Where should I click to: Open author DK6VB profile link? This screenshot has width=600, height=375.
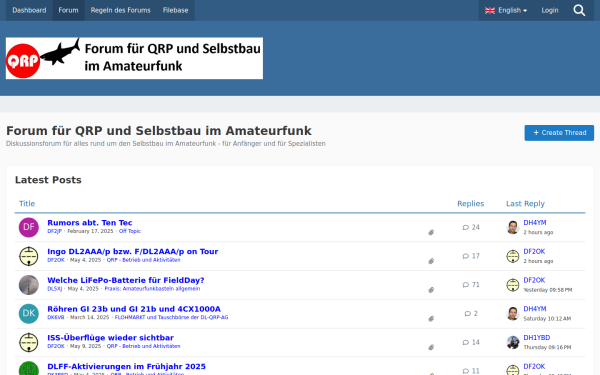(x=55, y=317)
